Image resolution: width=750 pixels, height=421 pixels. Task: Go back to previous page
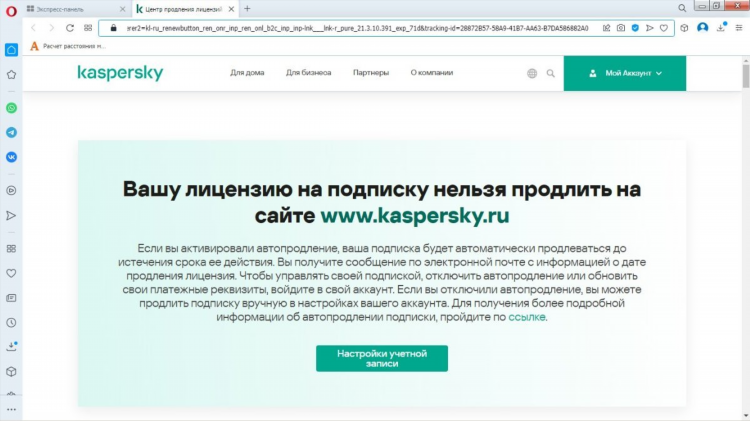33,28
